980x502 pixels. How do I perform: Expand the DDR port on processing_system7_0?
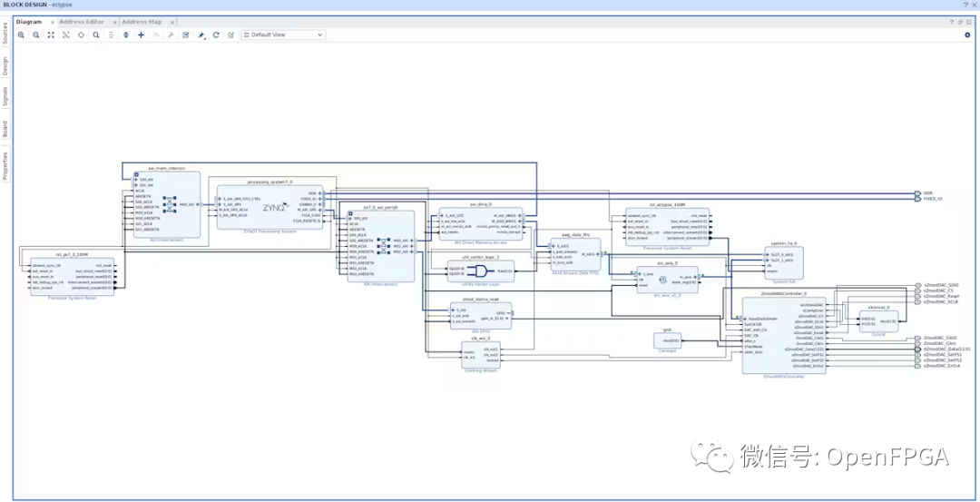321,193
